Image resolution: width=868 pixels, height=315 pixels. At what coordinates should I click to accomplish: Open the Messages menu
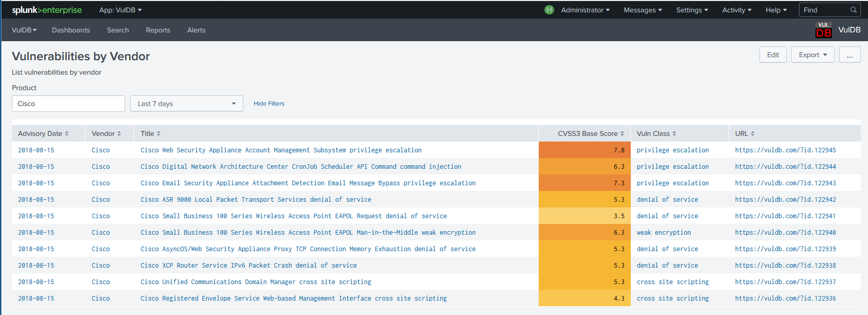[643, 10]
